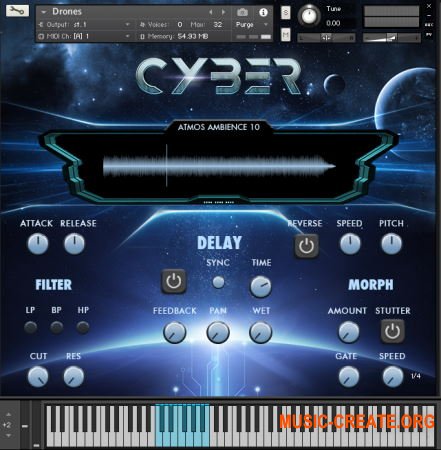Click the 1/4 stutter speed value
The image size is (441, 450).
point(416,376)
